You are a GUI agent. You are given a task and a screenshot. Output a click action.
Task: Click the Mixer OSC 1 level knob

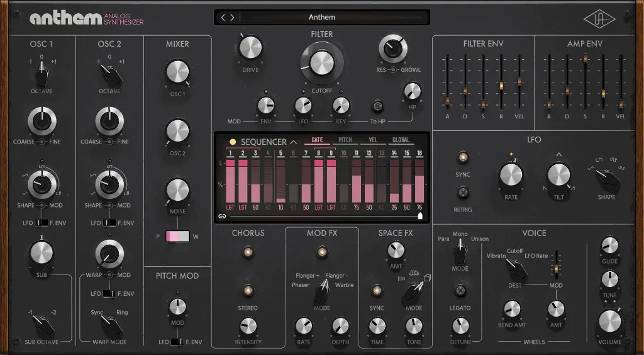177,72
